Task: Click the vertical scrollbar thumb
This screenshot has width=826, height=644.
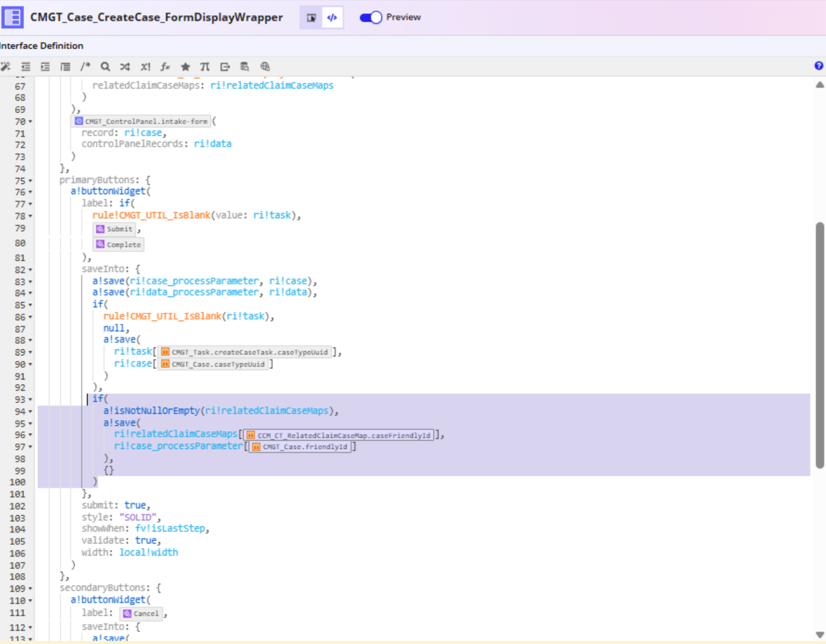Action: 820,345
